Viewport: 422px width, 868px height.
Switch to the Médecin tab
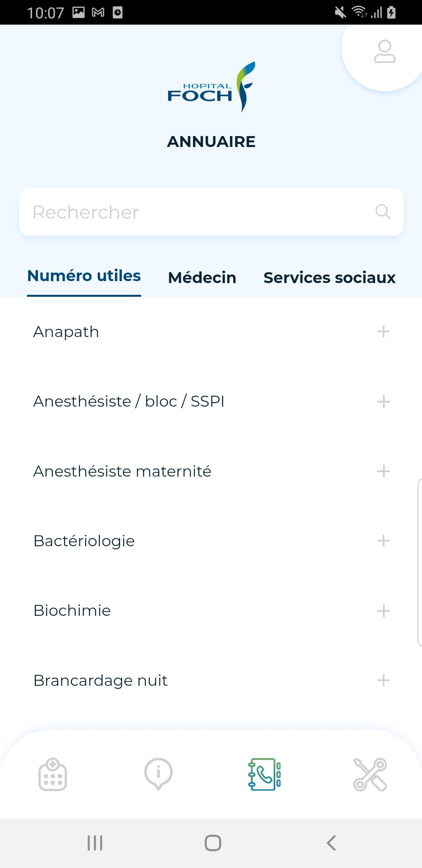(x=202, y=278)
